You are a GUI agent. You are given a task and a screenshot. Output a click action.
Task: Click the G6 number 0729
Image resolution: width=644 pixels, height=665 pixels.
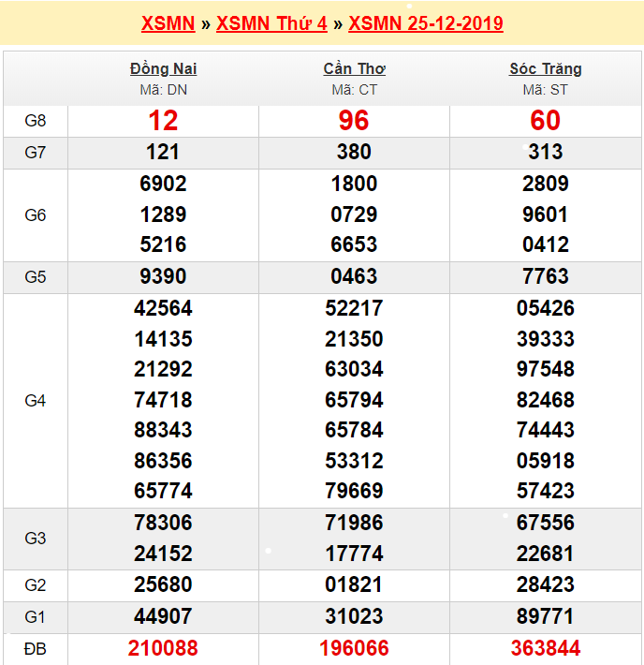pyautogui.click(x=354, y=214)
